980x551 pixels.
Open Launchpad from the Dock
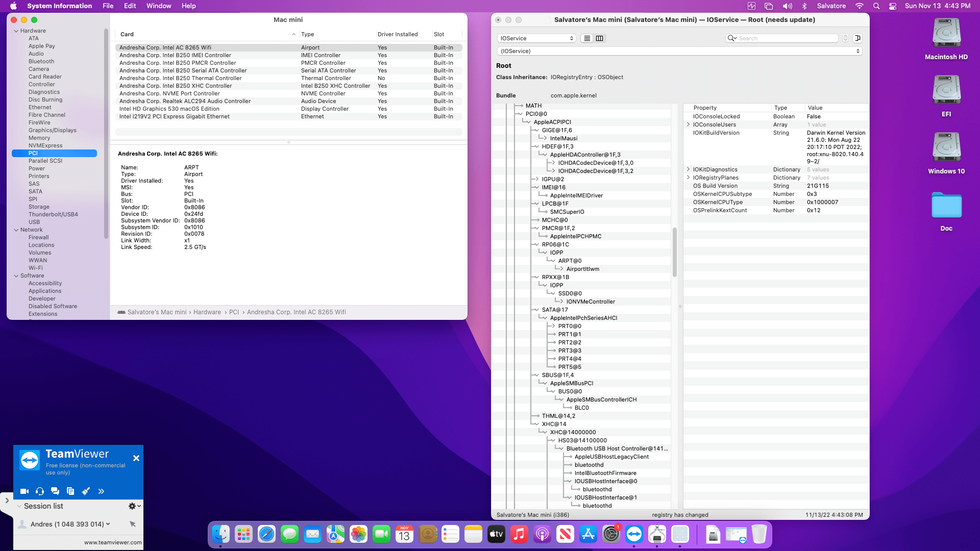pos(243,534)
